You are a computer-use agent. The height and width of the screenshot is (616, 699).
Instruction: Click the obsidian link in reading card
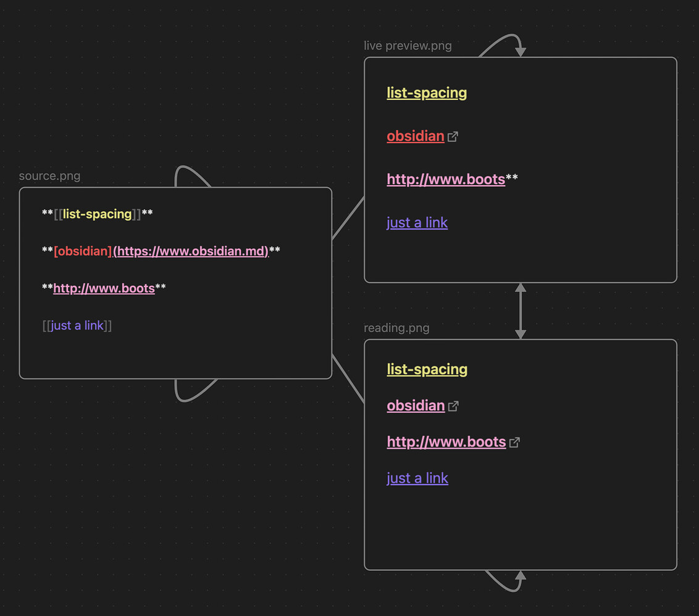click(x=415, y=406)
